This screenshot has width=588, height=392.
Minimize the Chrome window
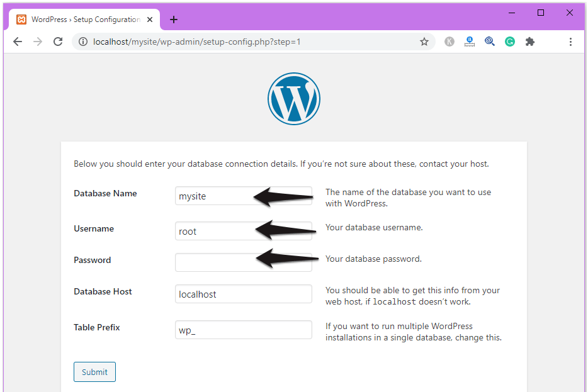pos(511,13)
